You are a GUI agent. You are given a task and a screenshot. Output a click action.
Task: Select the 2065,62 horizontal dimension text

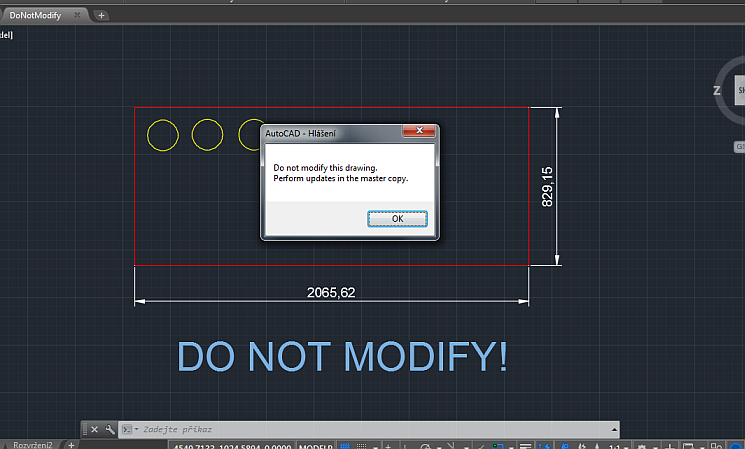[331, 292]
